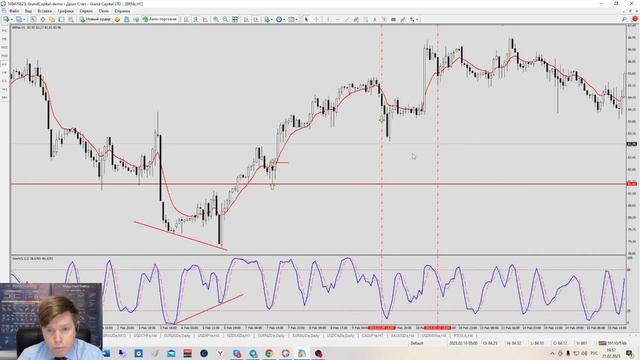Toggle the Авто-торговля button
This screenshot has width=640, height=360.
tap(160, 19)
